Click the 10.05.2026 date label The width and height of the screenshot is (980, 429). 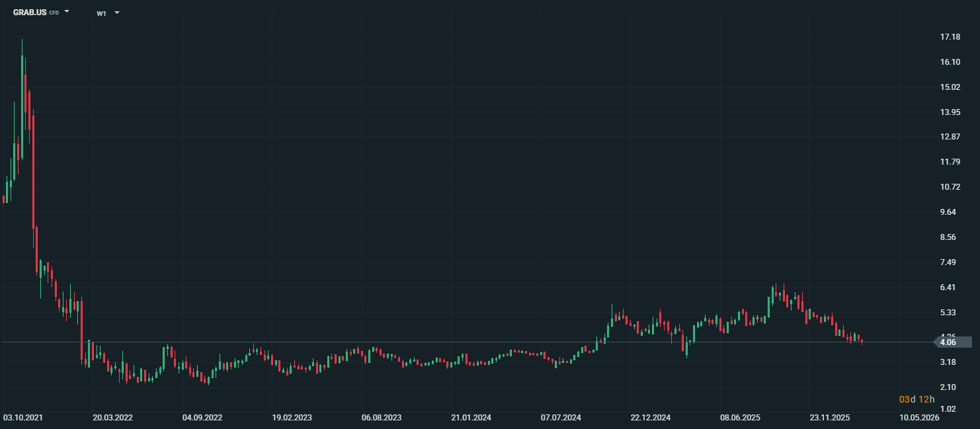click(x=920, y=418)
